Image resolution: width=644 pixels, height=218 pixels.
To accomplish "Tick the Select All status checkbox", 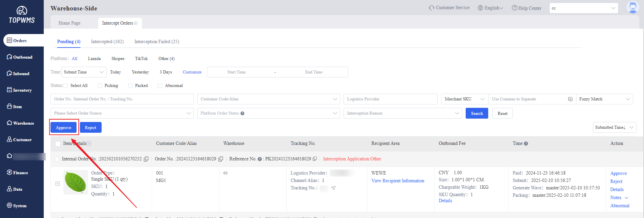I will pyautogui.click(x=66, y=86).
